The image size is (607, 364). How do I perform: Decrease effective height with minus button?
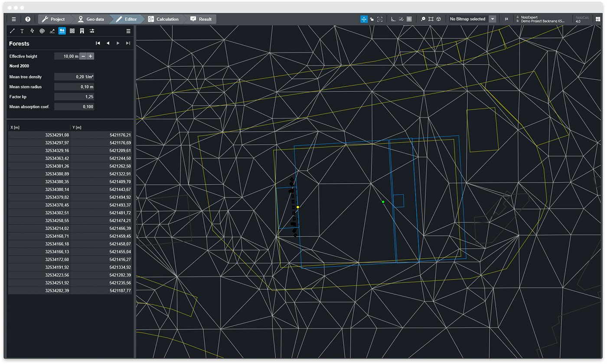[83, 56]
